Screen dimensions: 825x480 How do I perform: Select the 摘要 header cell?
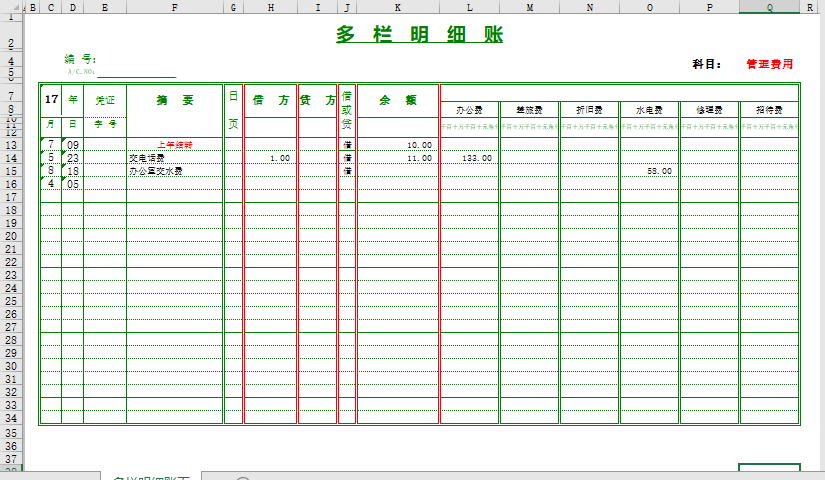(174, 100)
